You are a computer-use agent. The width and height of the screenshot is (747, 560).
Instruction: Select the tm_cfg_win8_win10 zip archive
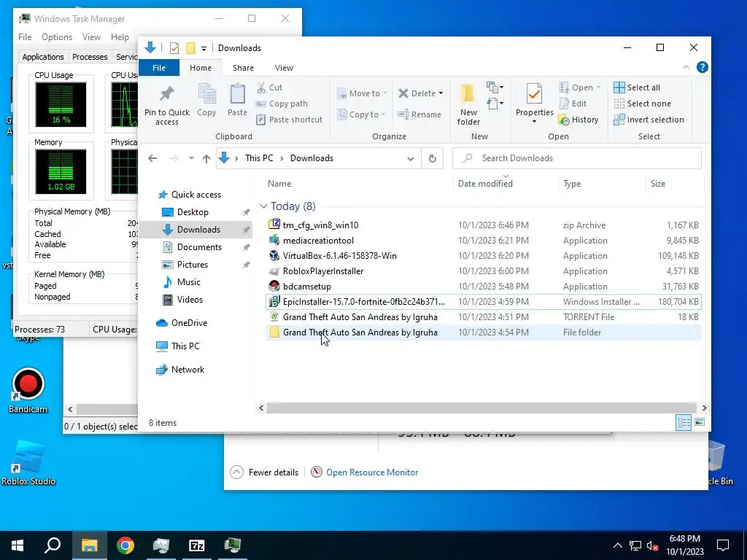(x=320, y=225)
